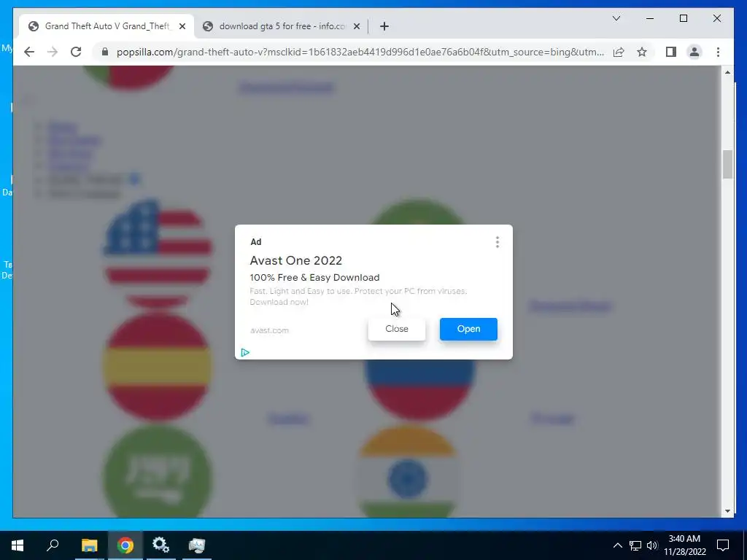Image resolution: width=747 pixels, height=560 pixels.
Task: Click the Chrome taskbar icon
Action: click(125, 545)
